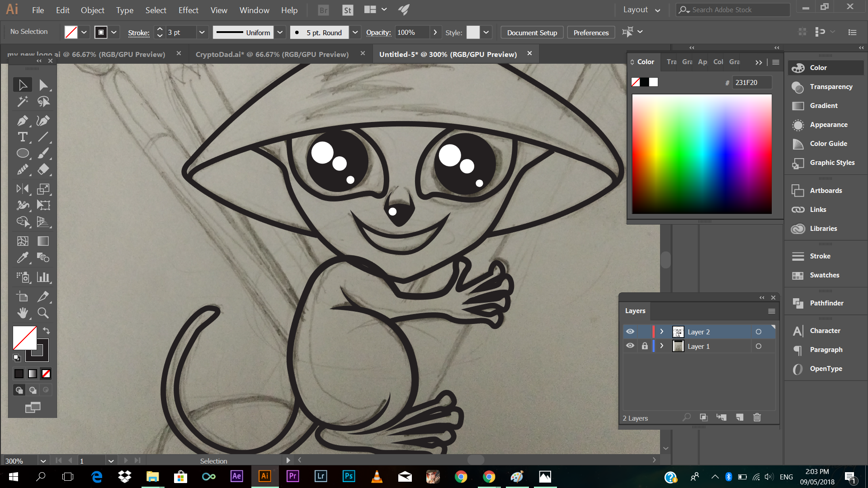
Task: Select the Type tool
Action: tap(22, 137)
